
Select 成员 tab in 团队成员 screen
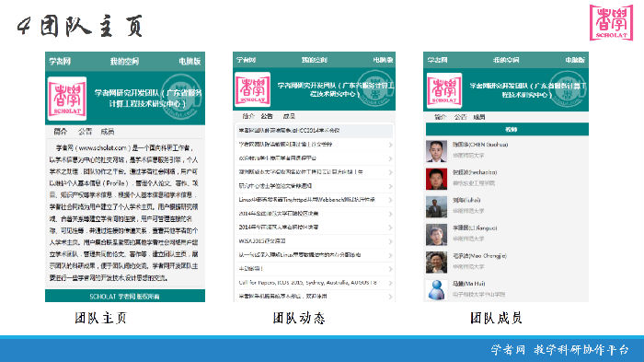(479, 117)
